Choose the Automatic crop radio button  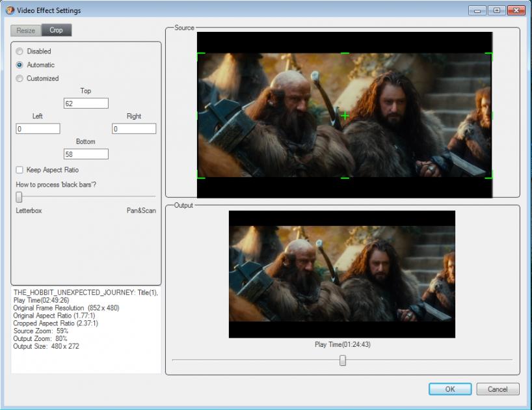tap(20, 65)
